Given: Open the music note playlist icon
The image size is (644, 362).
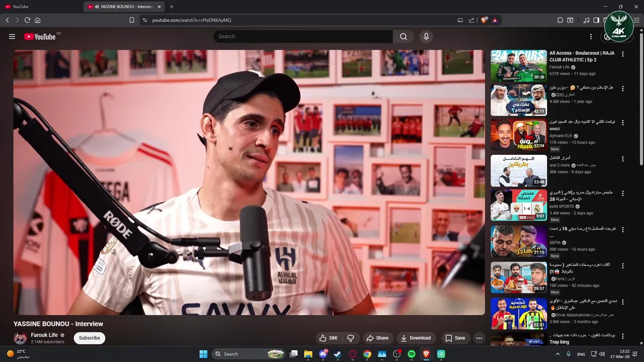Looking at the screenshot, I should [x=586, y=20].
